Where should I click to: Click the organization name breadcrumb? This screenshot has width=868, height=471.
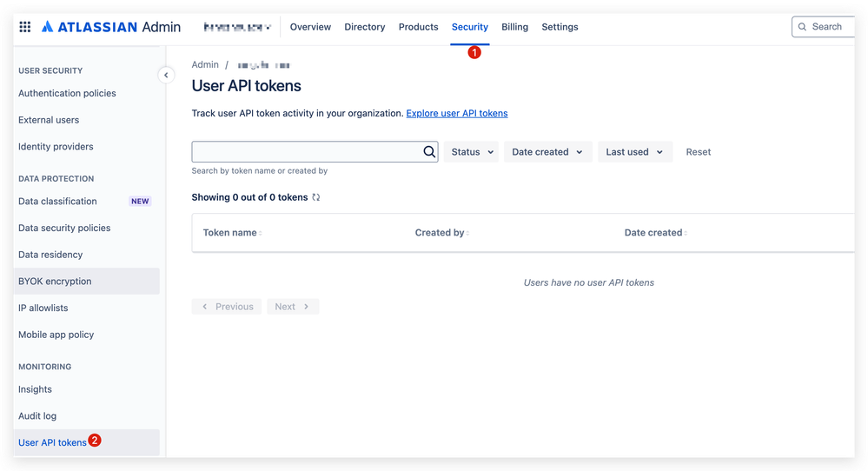pyautogui.click(x=263, y=65)
